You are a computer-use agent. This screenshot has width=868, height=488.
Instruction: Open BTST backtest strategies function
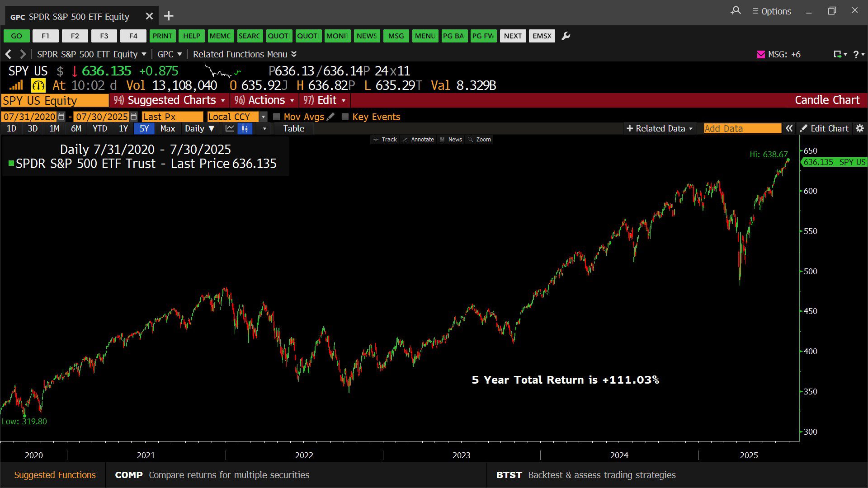tap(586, 475)
